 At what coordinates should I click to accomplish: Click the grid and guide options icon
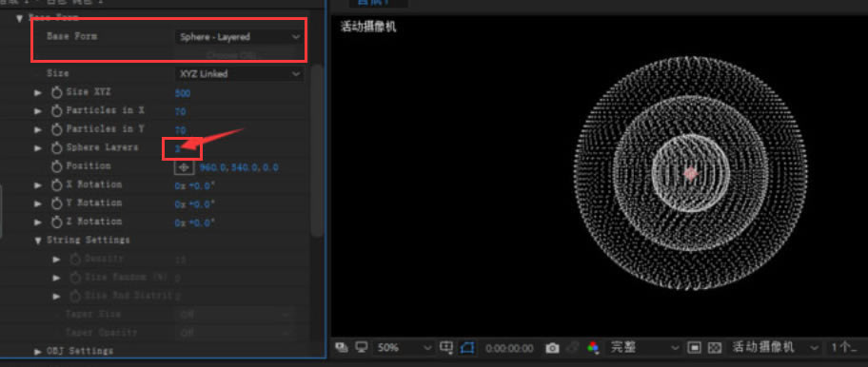[446, 347]
